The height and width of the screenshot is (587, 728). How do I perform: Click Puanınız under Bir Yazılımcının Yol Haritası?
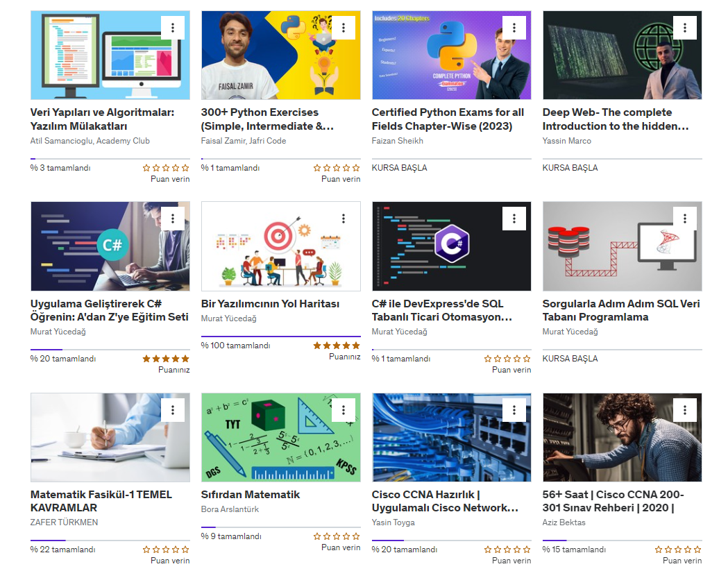point(344,357)
